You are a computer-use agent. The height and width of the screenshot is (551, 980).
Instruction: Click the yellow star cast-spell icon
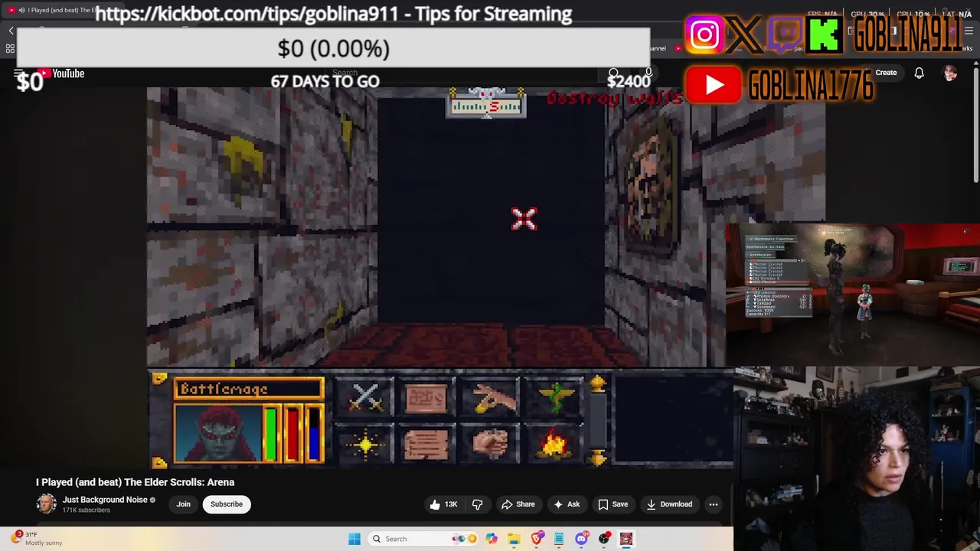pyautogui.click(x=364, y=444)
